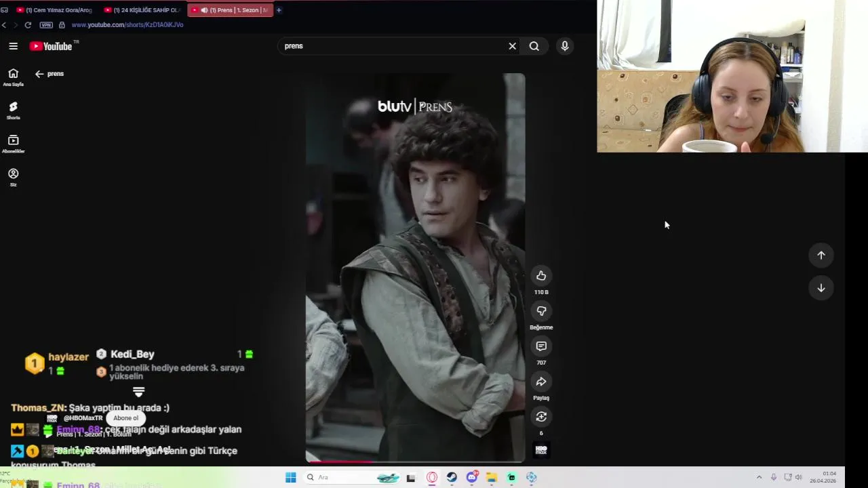Viewport: 868px width, 488px height.
Task: Go to previous Short with up arrow
Action: tap(821, 255)
